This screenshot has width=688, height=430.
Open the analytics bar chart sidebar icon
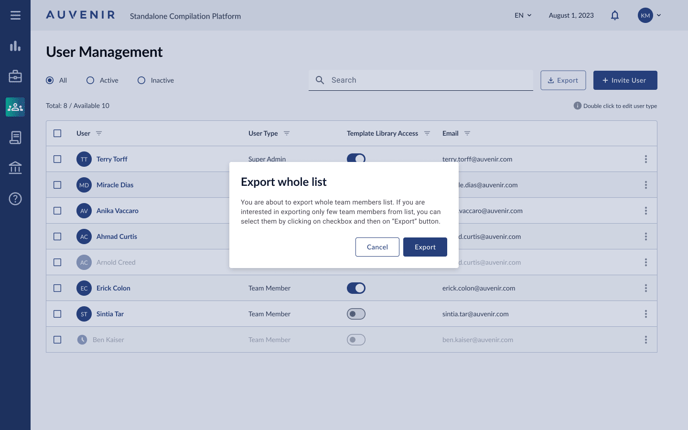[x=15, y=46]
